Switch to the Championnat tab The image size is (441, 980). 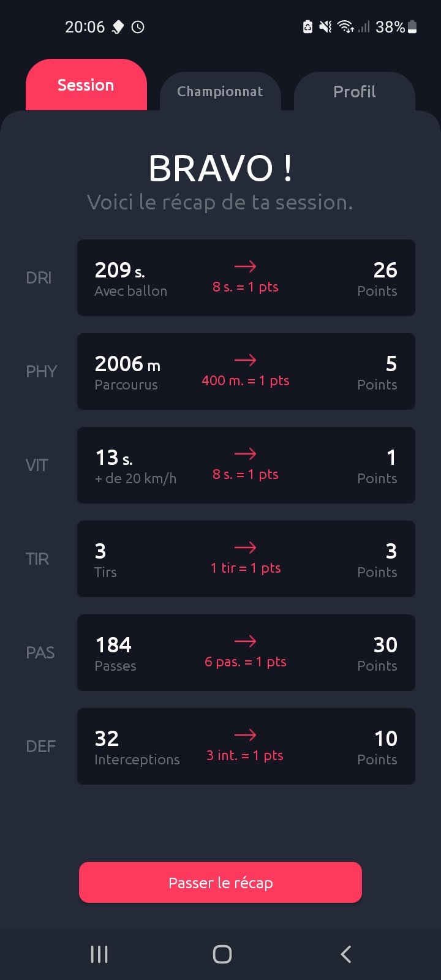(x=220, y=92)
